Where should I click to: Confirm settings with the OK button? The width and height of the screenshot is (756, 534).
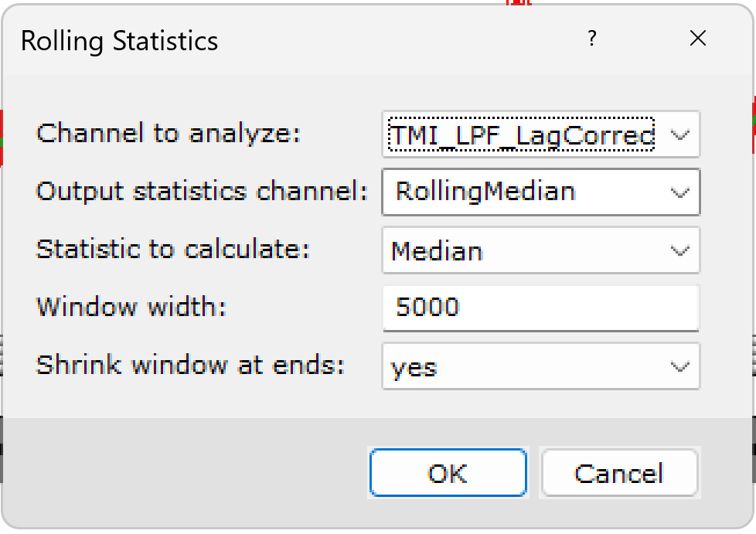point(448,472)
